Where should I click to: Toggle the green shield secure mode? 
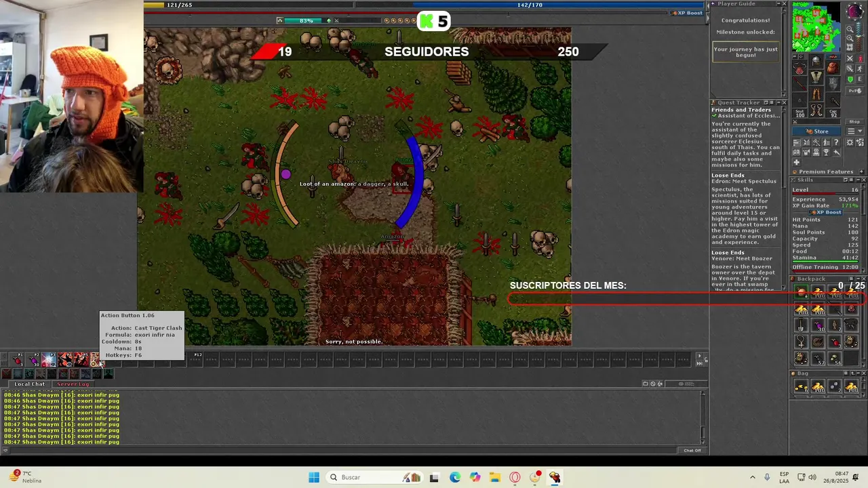coord(850,79)
